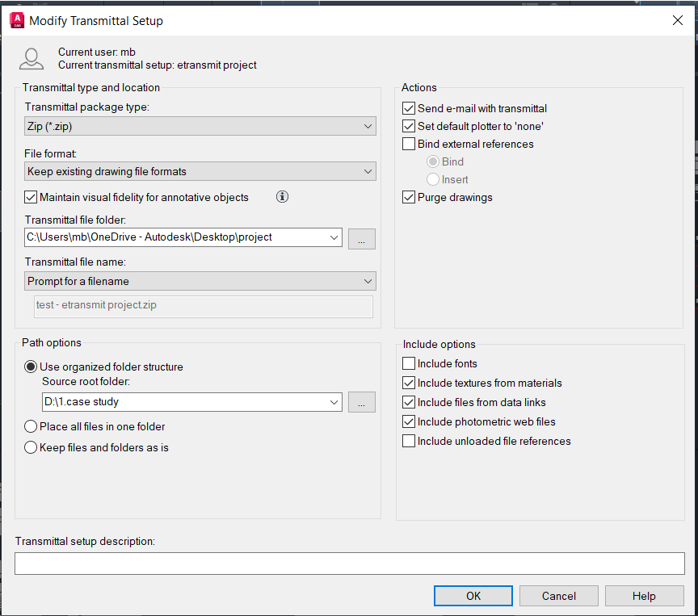
Task: Uncheck Include textures from materials
Action: click(x=409, y=383)
